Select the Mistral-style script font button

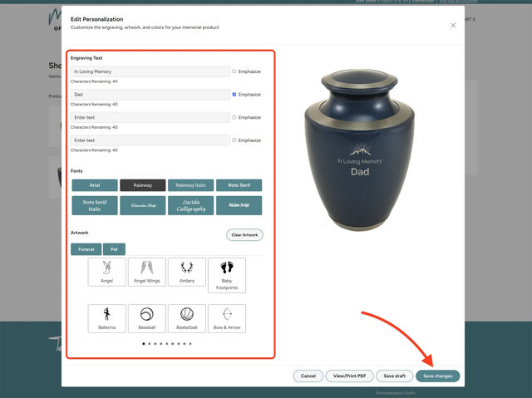click(239, 205)
